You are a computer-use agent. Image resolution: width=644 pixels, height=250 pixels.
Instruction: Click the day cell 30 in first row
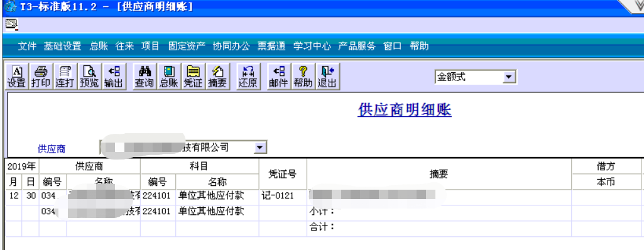click(x=31, y=195)
